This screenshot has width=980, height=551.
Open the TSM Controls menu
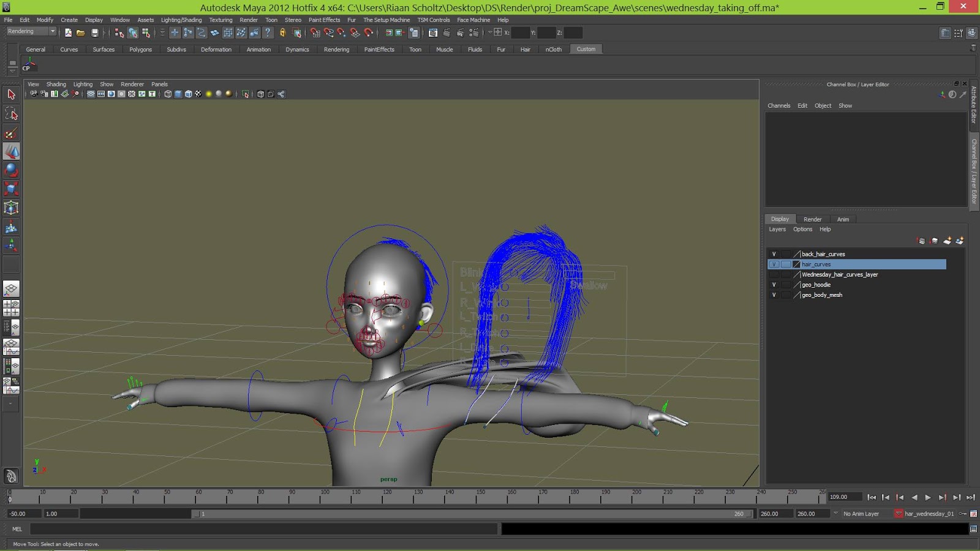pos(434,20)
